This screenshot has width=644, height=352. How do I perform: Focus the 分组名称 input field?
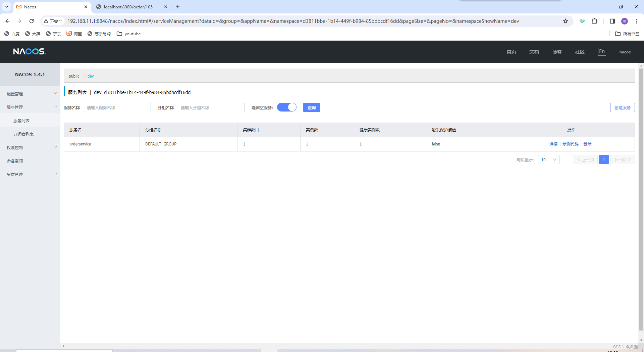coord(211,107)
